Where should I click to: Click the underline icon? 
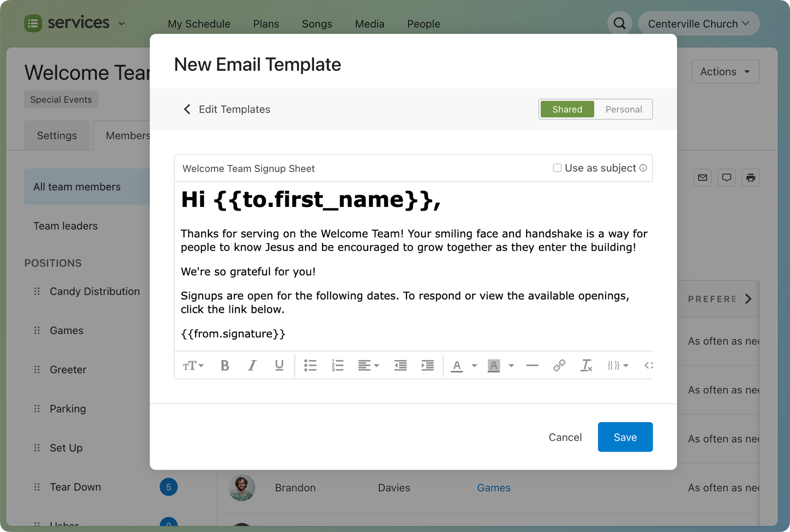[x=279, y=365]
